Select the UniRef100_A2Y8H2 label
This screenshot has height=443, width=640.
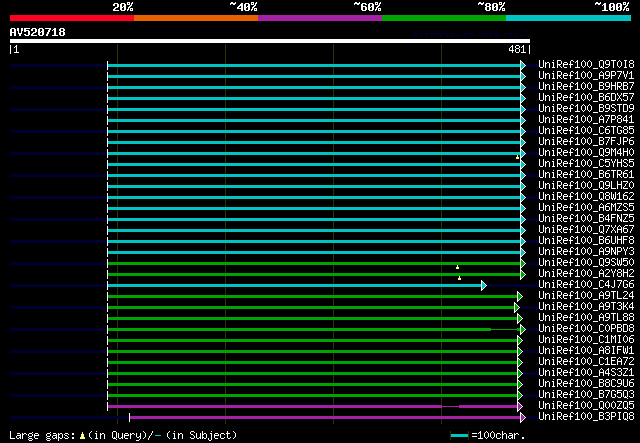click(586, 274)
